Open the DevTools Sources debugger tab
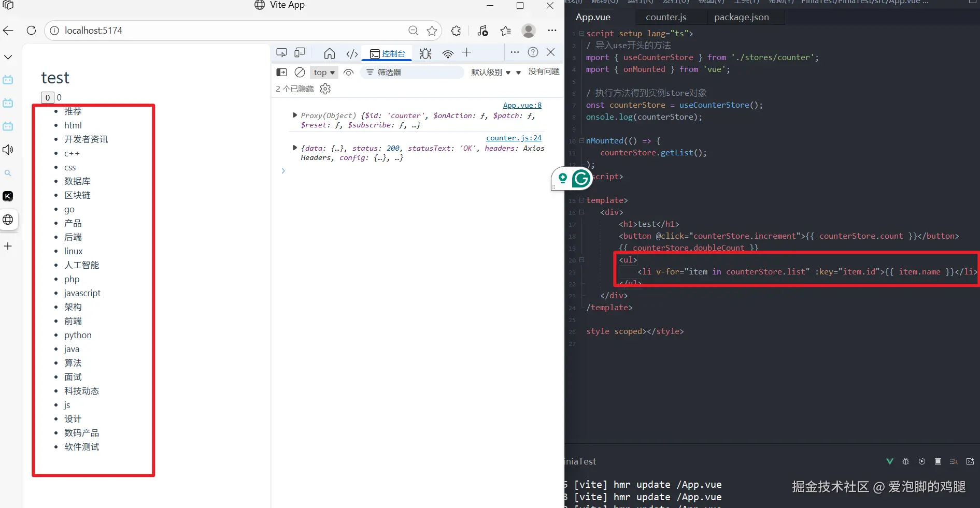The image size is (980, 508). coord(425,53)
